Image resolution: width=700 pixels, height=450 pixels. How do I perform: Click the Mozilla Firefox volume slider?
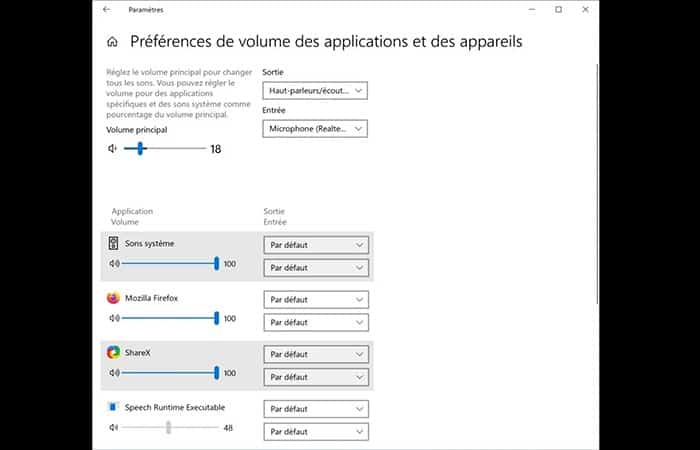click(168, 318)
